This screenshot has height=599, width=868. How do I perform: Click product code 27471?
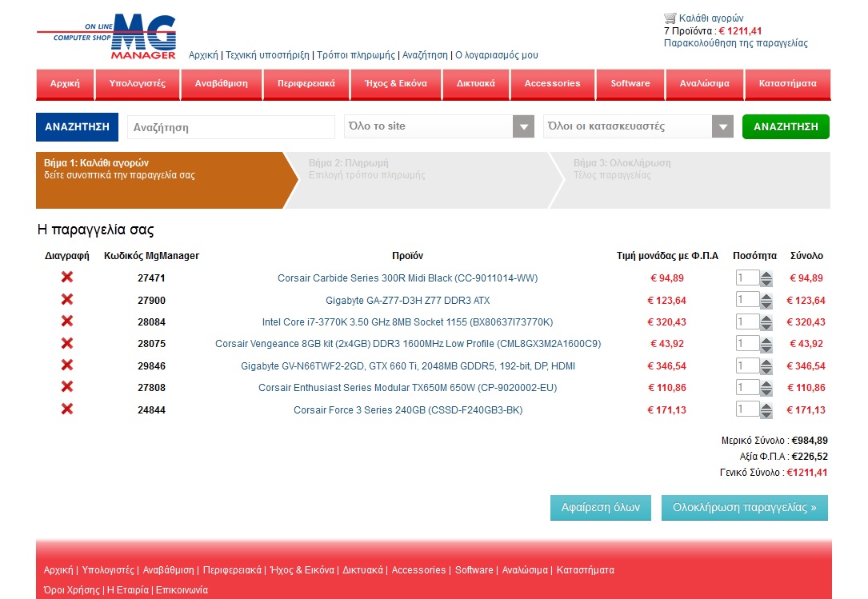(x=151, y=278)
